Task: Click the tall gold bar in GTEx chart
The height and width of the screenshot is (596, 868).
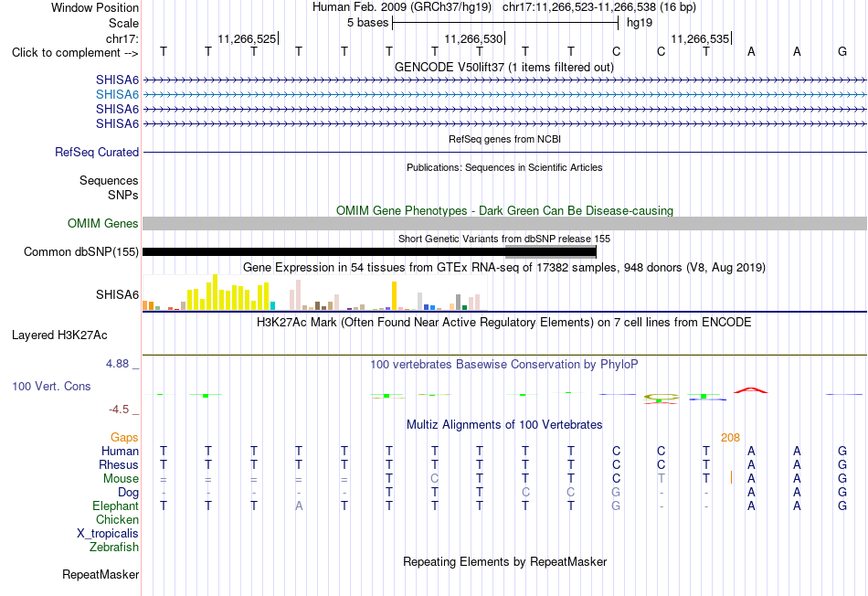Action: click(x=394, y=296)
